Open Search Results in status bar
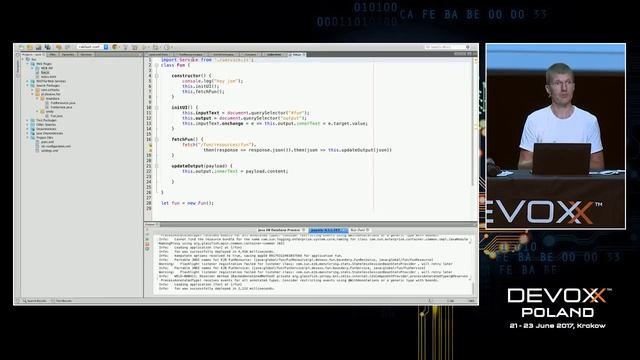The image size is (640, 360). [34, 301]
